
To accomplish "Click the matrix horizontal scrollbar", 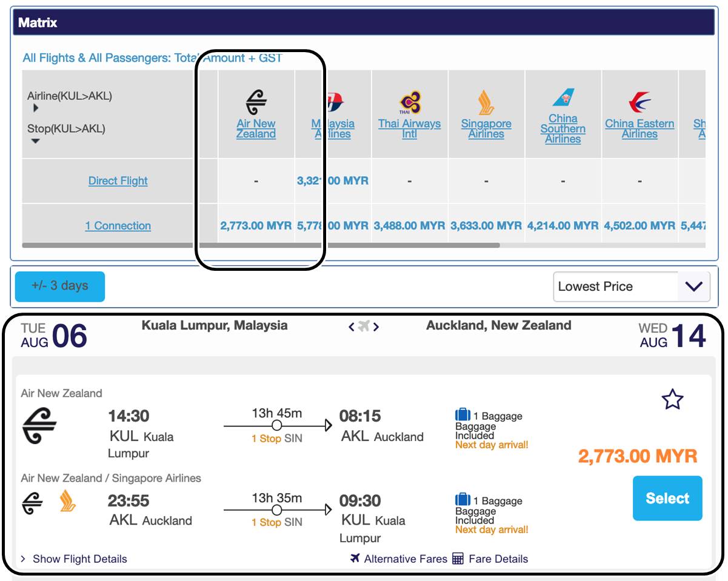I will [261, 245].
